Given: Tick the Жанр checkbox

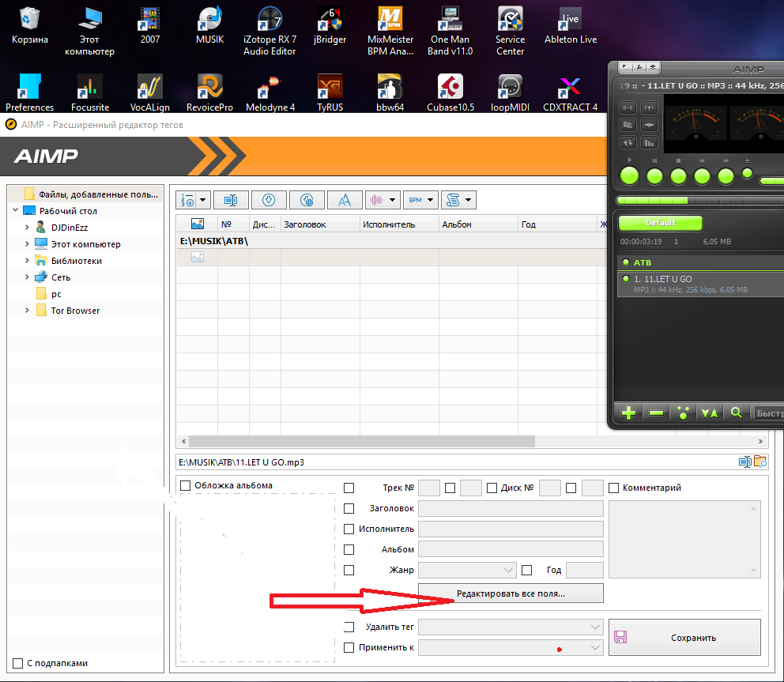Looking at the screenshot, I should click(349, 570).
